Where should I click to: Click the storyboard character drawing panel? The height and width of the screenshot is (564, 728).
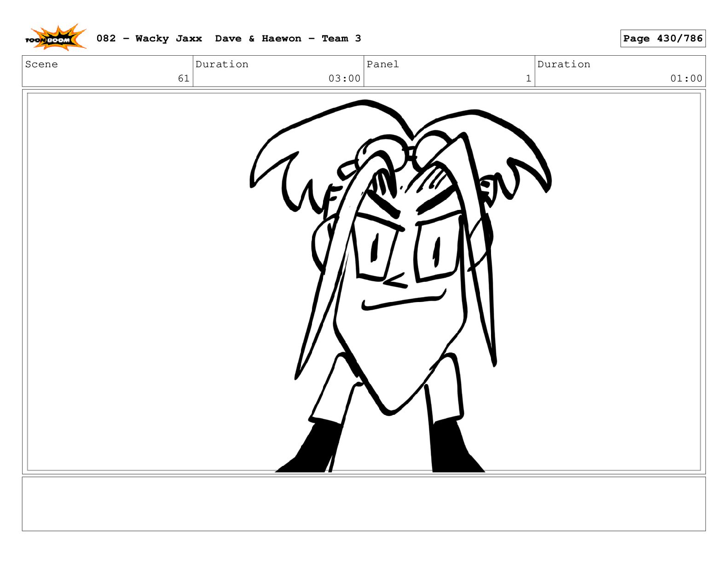364,282
